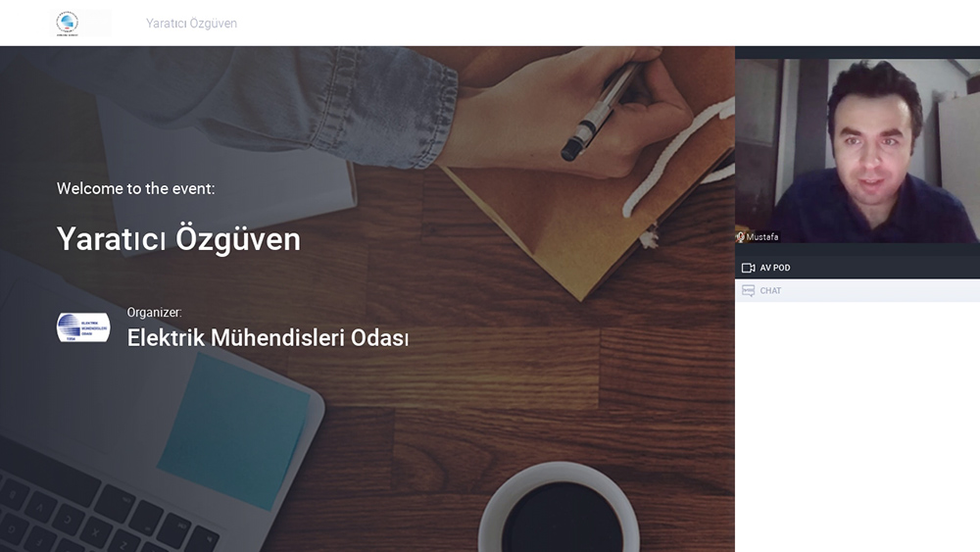This screenshot has width=980, height=552.
Task: Click the Mustafa name label on the video
Action: (x=761, y=237)
